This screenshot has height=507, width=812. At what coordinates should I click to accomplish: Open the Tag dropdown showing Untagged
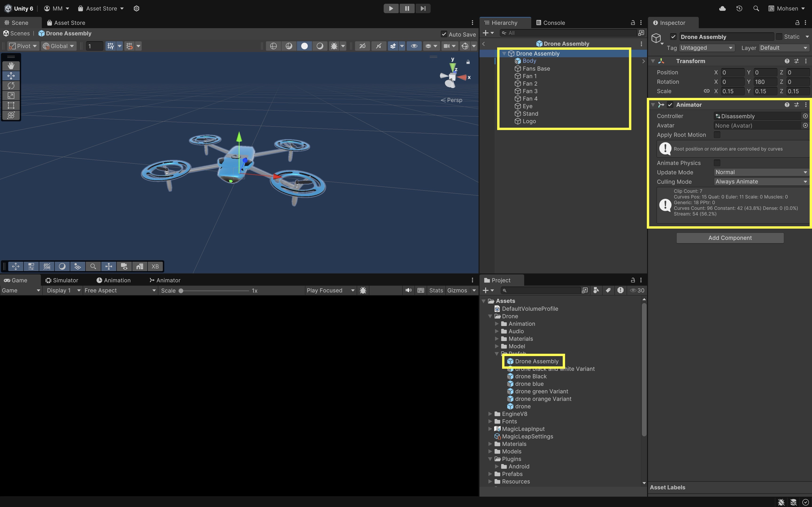click(707, 48)
